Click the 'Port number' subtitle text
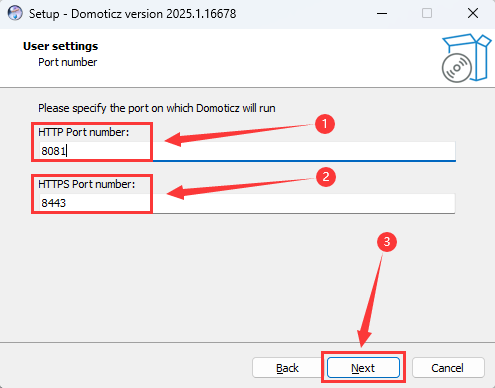 [x=68, y=62]
